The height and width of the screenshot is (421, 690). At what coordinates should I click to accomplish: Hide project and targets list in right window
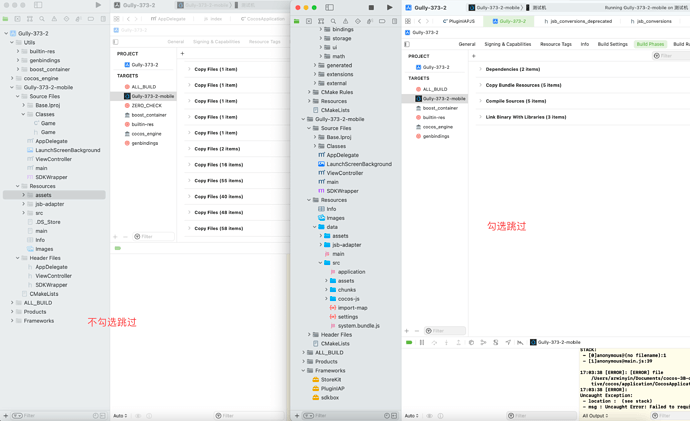click(x=407, y=44)
